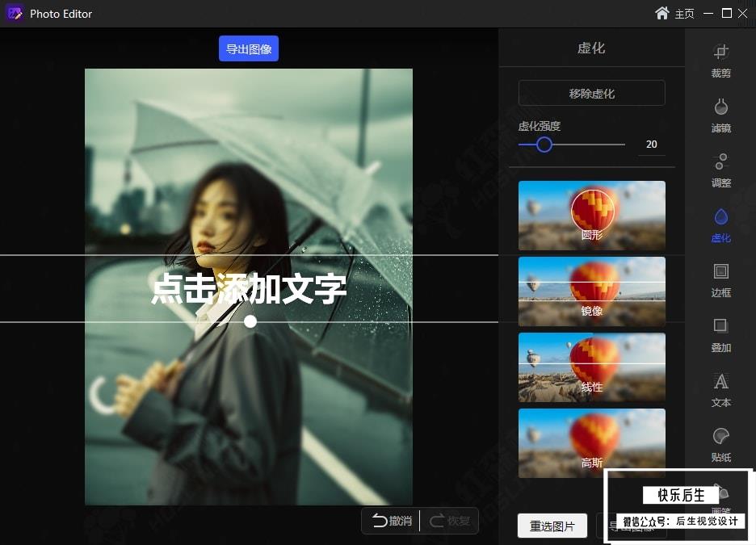
Task: Open the 边框 border tool
Action: 720,280
